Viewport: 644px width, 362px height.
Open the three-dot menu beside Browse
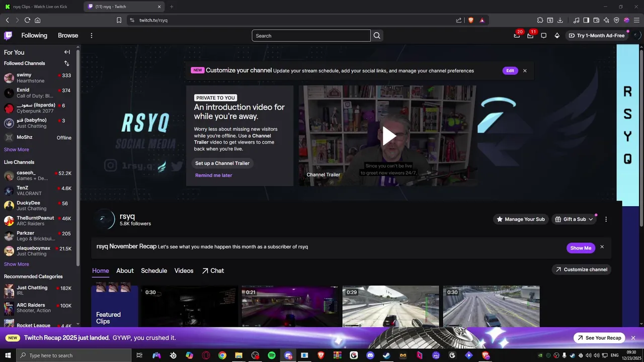92,36
